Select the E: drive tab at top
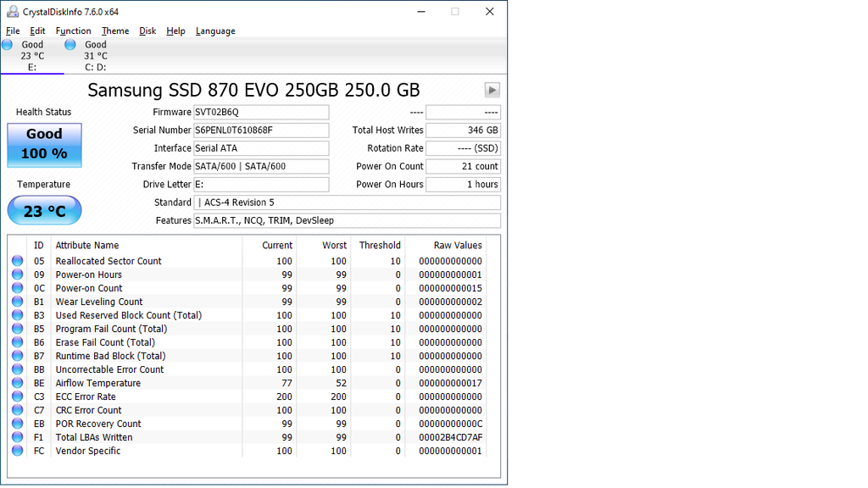Screen dimensions: 868x488 pyautogui.click(x=31, y=56)
